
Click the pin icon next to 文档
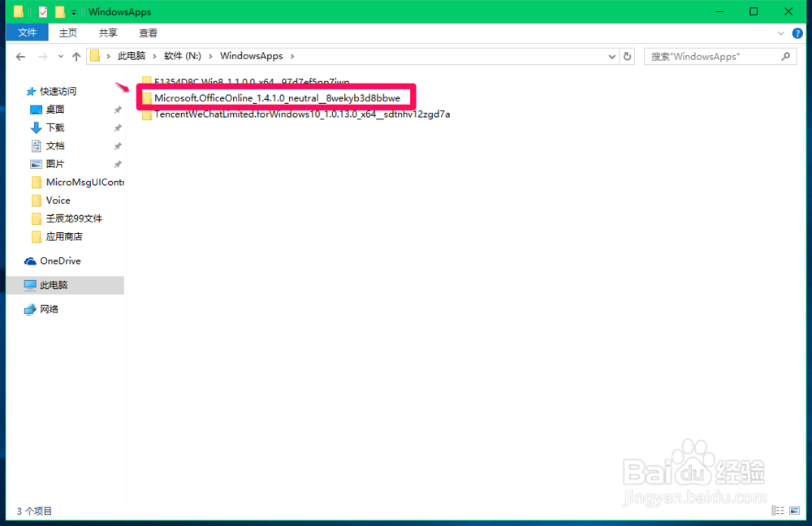click(x=118, y=146)
